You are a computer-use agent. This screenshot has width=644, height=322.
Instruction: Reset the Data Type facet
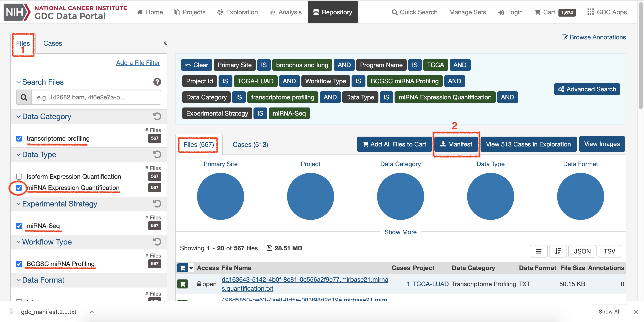point(157,154)
